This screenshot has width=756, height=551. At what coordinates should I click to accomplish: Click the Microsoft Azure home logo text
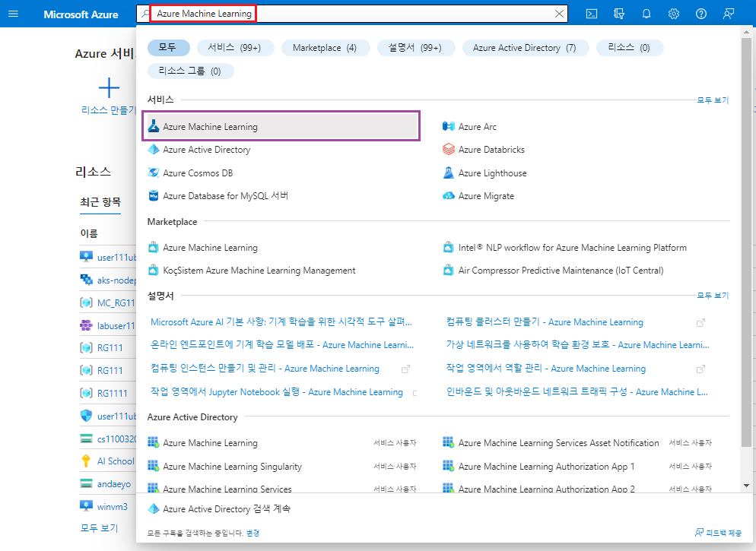pyautogui.click(x=81, y=14)
